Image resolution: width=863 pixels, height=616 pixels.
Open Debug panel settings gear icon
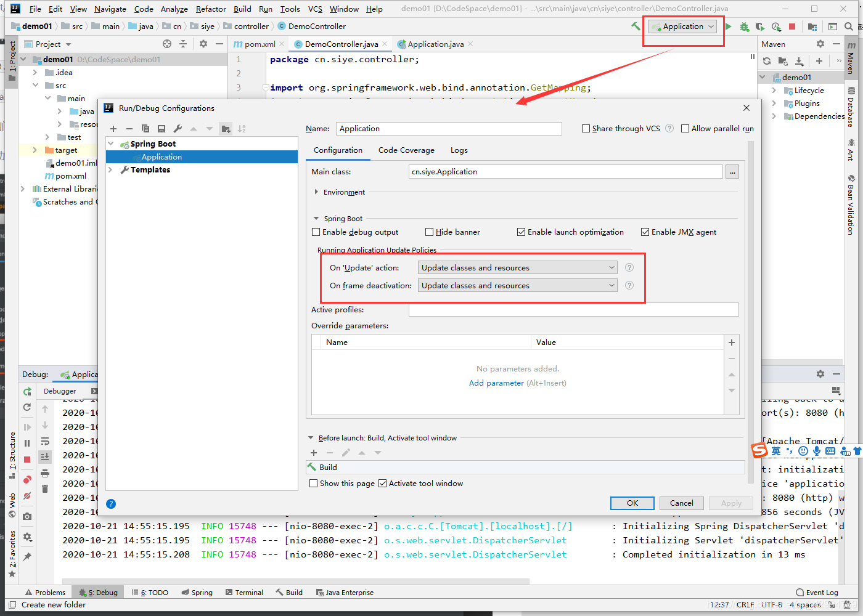[820, 374]
